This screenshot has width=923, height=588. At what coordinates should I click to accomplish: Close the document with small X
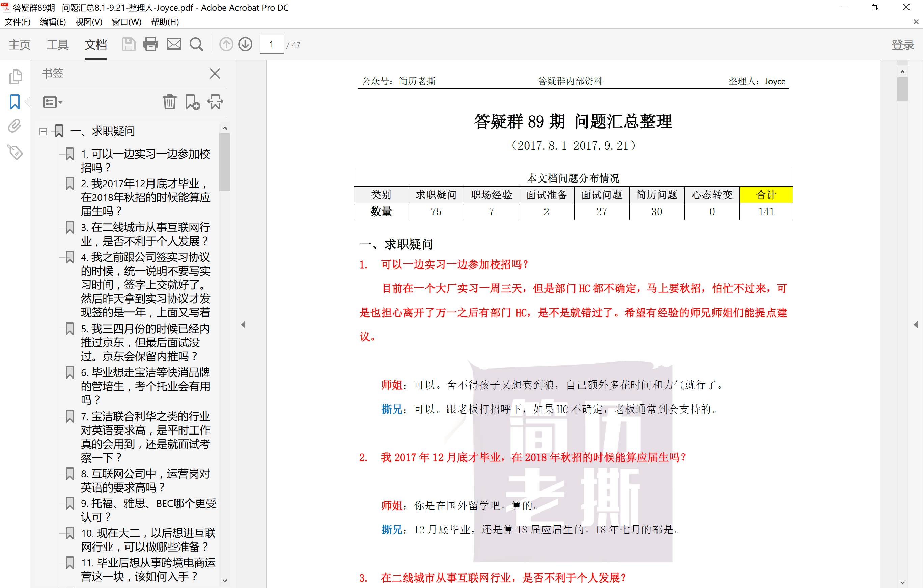coord(916,22)
